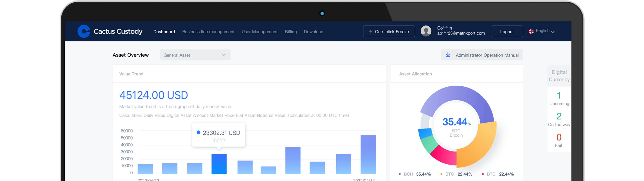The width and height of the screenshot is (644, 181).
Task: Click the download arrow manual icon
Action: pyautogui.click(x=448, y=55)
